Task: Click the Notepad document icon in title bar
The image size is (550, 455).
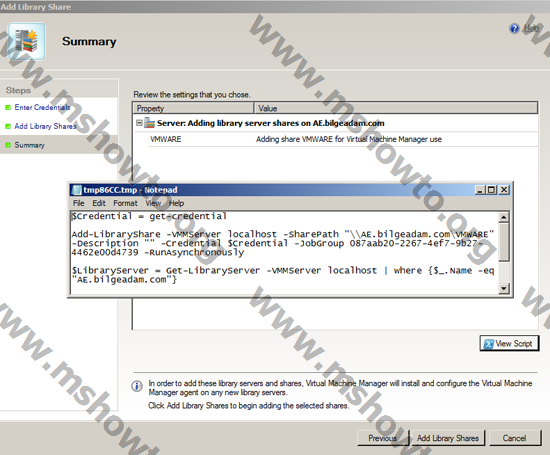Action: 76,190
